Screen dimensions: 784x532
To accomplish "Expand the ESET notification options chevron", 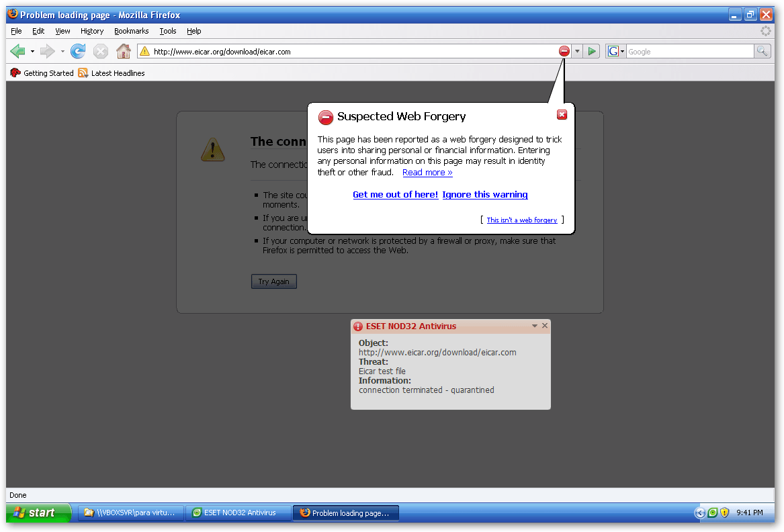I will (535, 326).
